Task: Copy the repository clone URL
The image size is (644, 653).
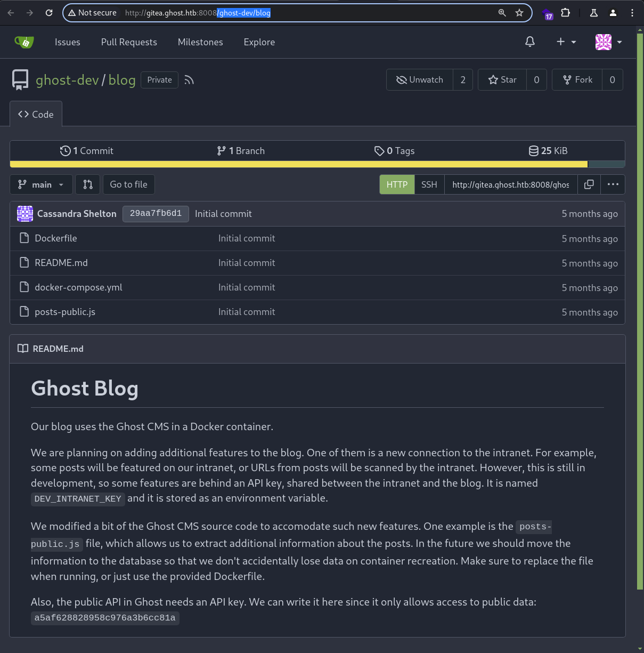Action: pyautogui.click(x=589, y=184)
